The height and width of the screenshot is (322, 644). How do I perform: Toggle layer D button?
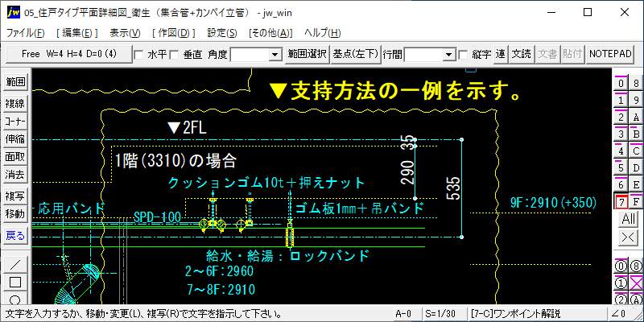(x=636, y=167)
